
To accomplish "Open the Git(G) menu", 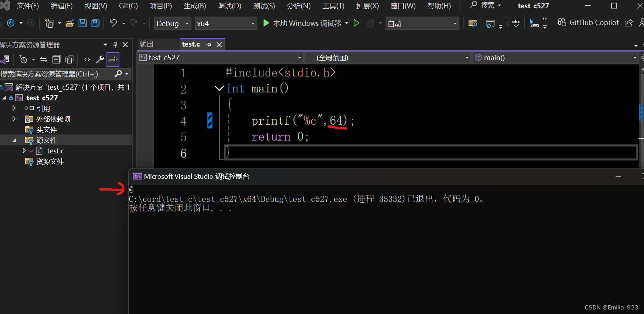I will click(x=128, y=6).
